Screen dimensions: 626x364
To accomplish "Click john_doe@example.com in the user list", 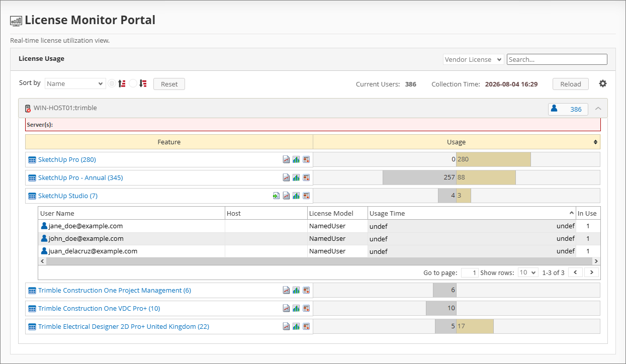I will click(x=86, y=238).
